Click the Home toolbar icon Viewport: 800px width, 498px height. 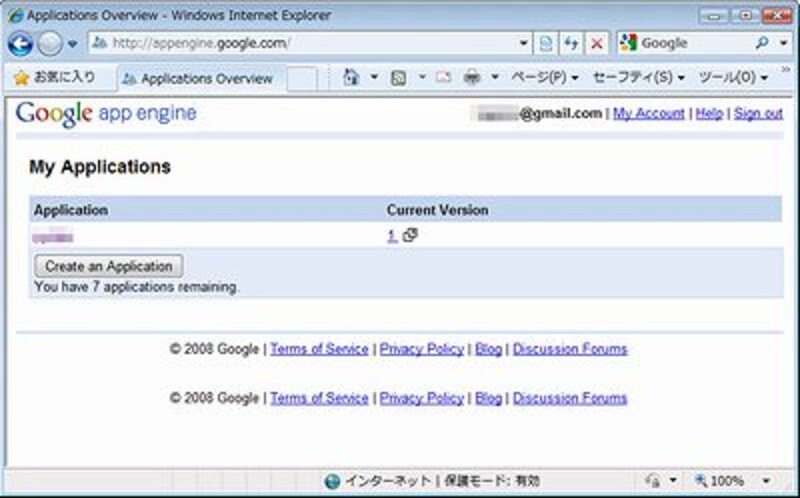point(352,78)
